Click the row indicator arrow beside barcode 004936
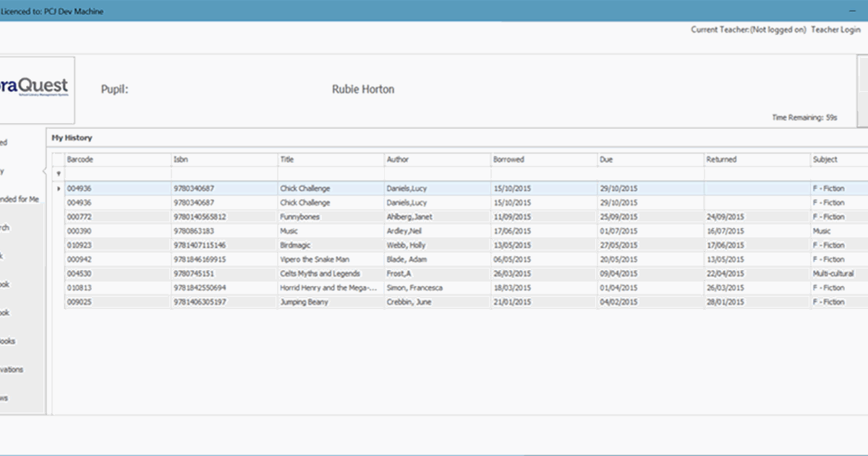868x456 pixels. coord(59,188)
